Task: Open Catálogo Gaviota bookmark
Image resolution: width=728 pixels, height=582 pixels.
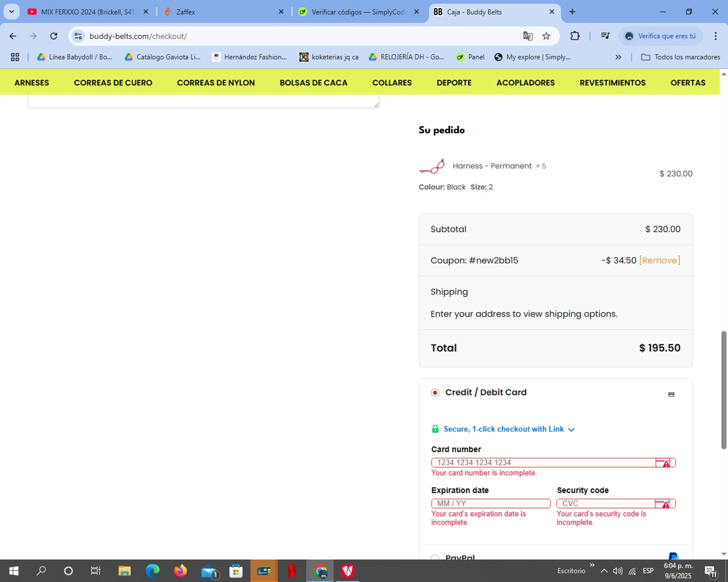Action: click(163, 57)
